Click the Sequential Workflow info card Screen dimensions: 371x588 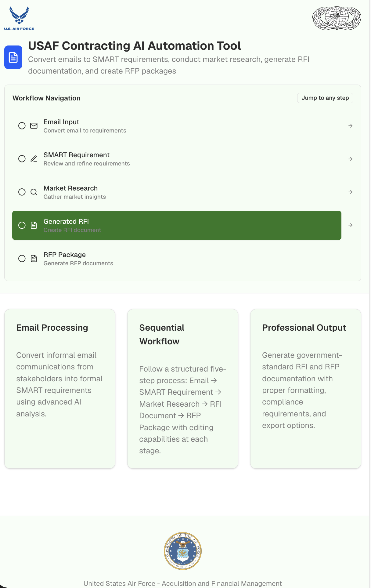pyautogui.click(x=183, y=389)
